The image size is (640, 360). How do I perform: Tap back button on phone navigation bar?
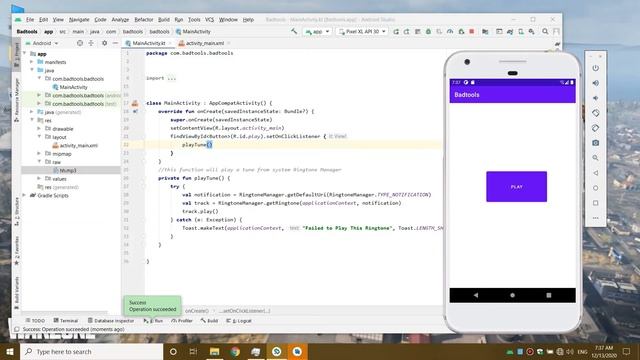(476, 295)
